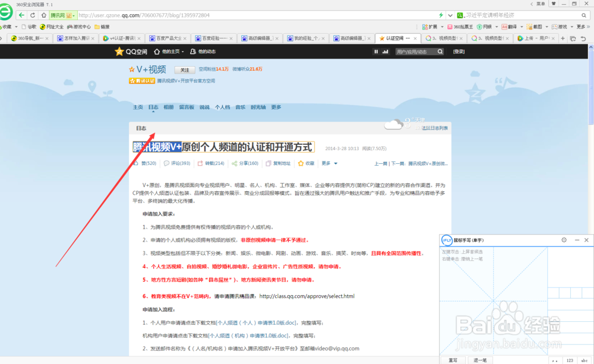Click the 分享 share icon on the blog
This screenshot has width=594, height=364.
233,163
